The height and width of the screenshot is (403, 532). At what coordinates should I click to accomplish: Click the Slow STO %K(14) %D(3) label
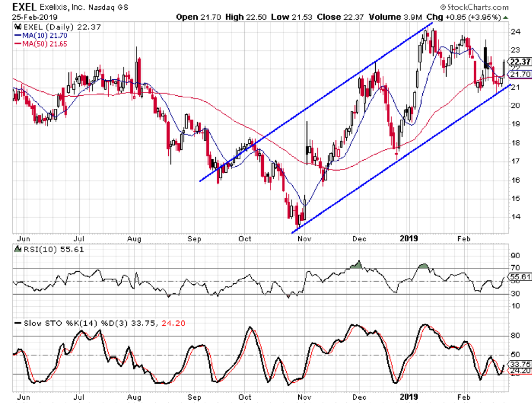(76, 323)
